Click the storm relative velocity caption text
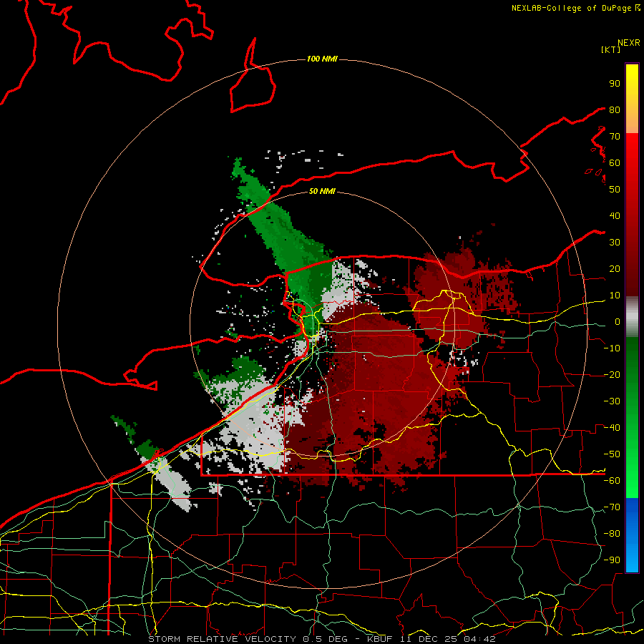The width and height of the screenshot is (644, 644). pyautogui.click(x=321, y=639)
